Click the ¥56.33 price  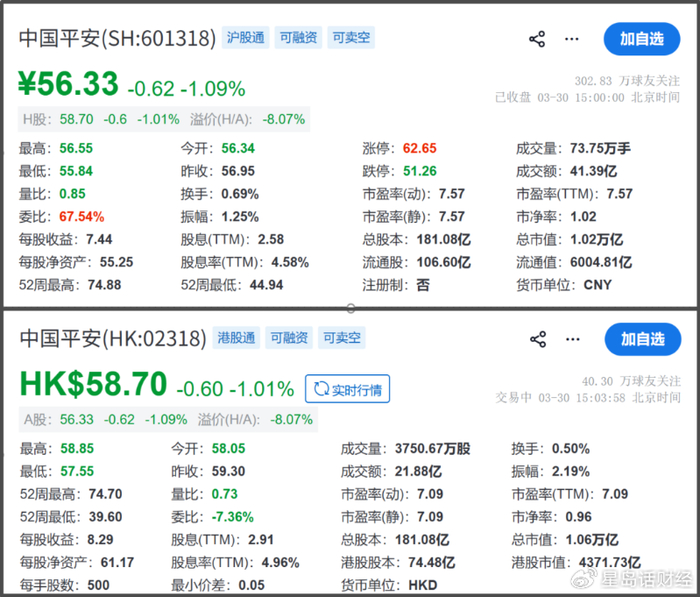[68, 84]
